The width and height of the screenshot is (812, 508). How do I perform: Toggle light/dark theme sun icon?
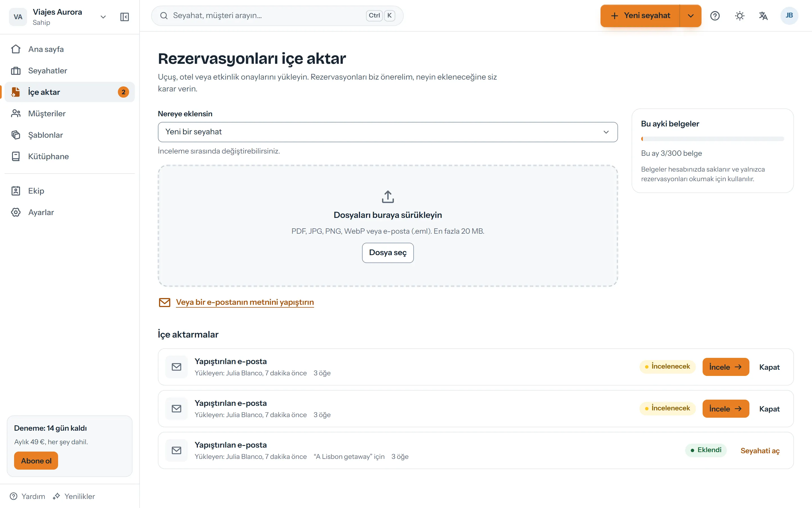(740, 16)
